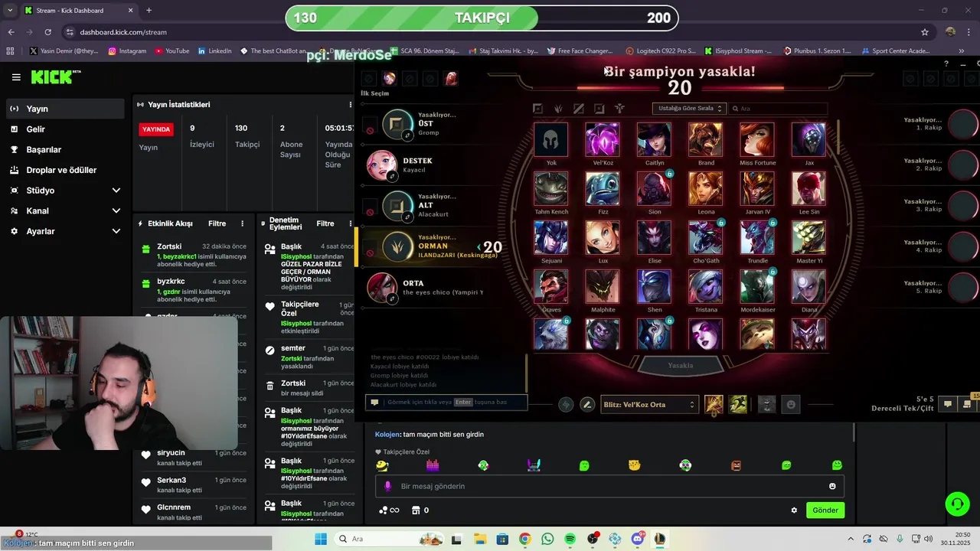Image resolution: width=980 pixels, height=551 pixels.
Task: Open the YouTube bookmark
Action: pyautogui.click(x=172, y=51)
